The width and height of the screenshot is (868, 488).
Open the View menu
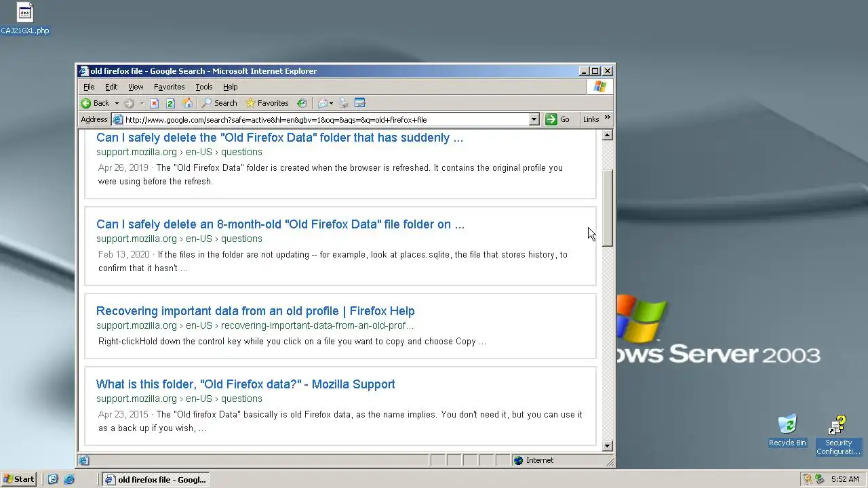136,87
